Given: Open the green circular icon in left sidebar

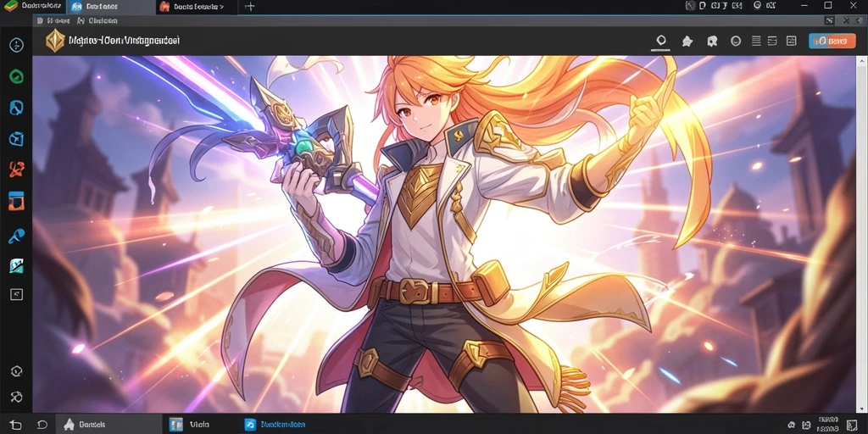Looking at the screenshot, I should [x=17, y=76].
